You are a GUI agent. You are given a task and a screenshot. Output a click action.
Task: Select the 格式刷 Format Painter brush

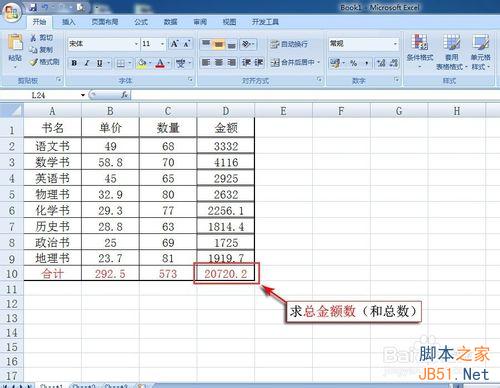pos(34,62)
